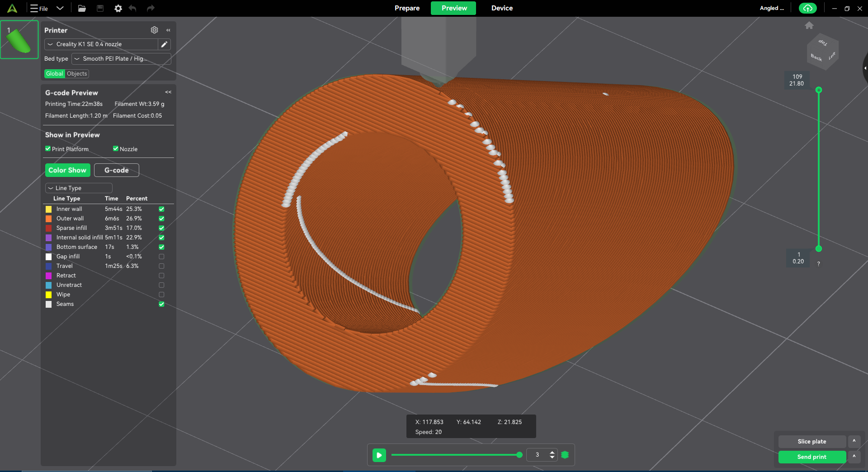Uncheck Seams visibility
This screenshot has height=472, width=868.
[x=161, y=304]
